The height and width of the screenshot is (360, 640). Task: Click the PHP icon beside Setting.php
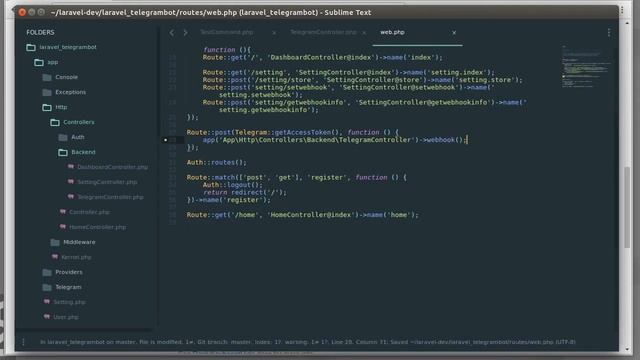point(47,302)
